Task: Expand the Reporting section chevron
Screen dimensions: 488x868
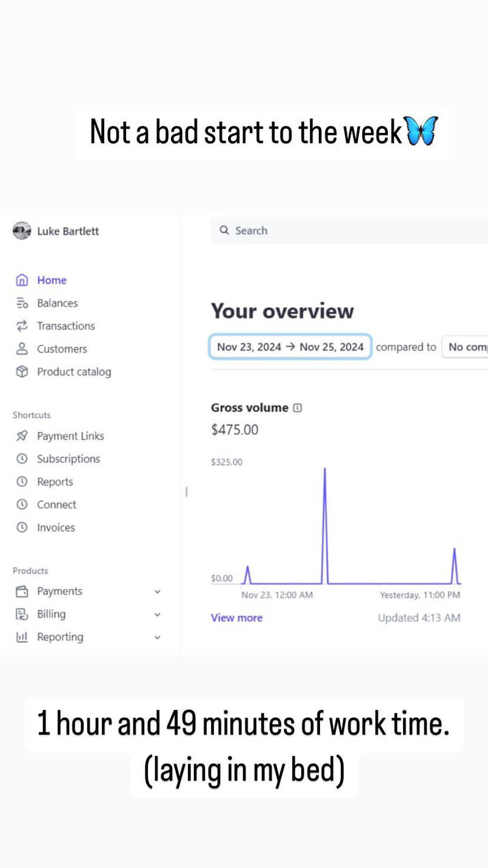Action: coord(157,637)
